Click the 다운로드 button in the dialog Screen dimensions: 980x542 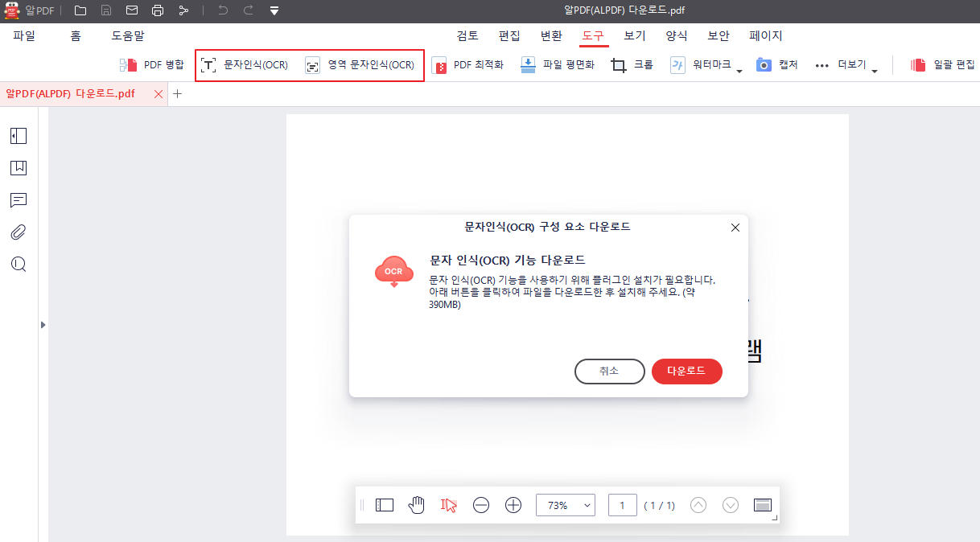pyautogui.click(x=686, y=371)
